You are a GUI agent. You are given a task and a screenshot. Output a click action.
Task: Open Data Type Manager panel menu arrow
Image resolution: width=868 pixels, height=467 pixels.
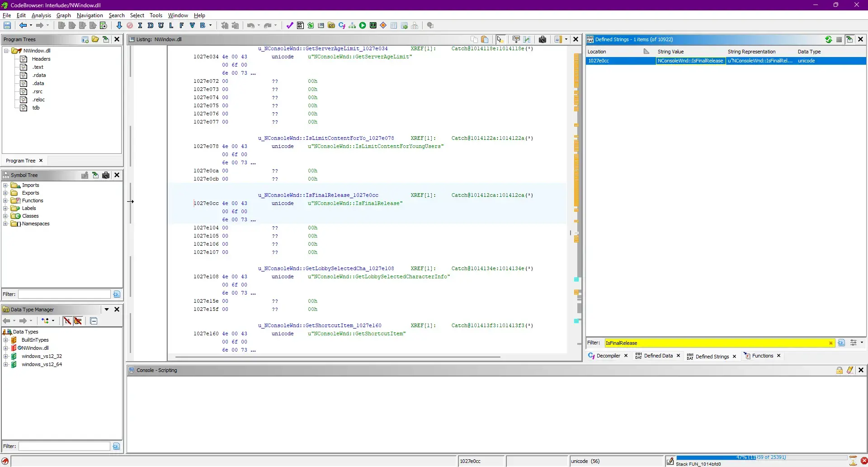107,310
